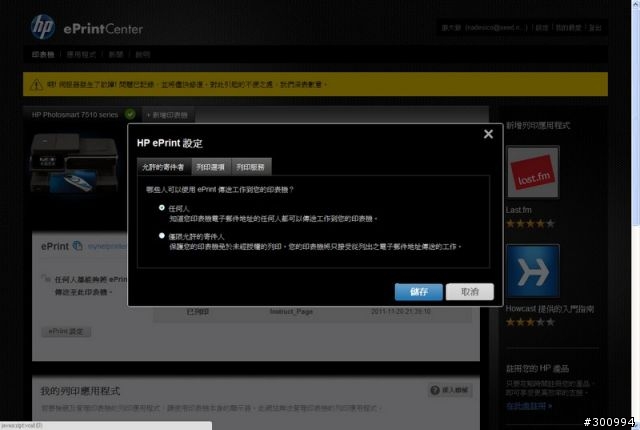640x430 pixels.
Task: Open the 列印服務 tab
Action: click(251, 167)
